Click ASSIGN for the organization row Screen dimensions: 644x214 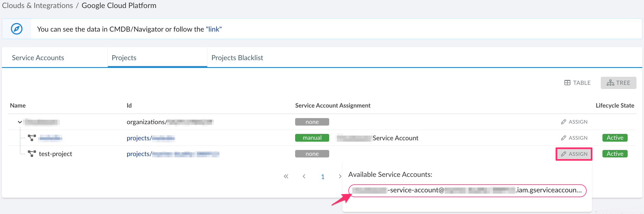tap(574, 122)
